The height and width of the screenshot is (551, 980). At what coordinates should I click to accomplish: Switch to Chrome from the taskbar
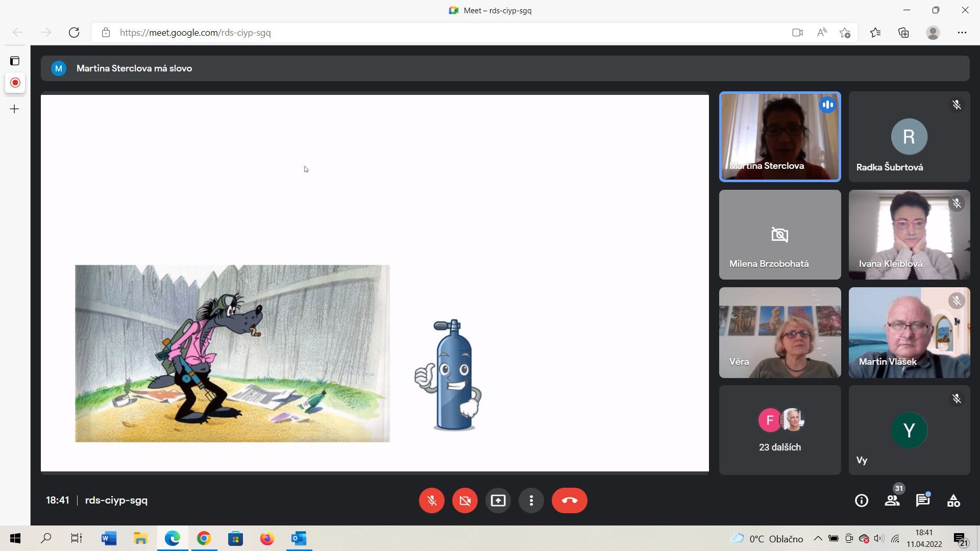[x=204, y=538]
